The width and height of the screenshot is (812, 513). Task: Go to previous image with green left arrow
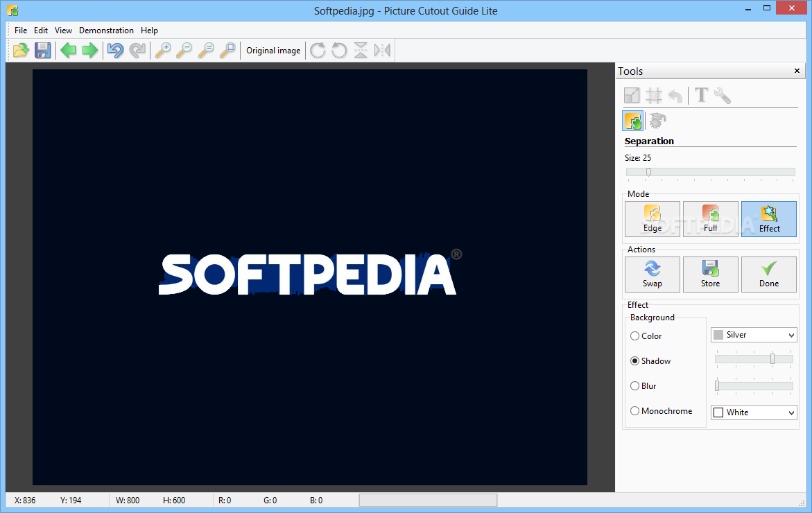tap(68, 50)
